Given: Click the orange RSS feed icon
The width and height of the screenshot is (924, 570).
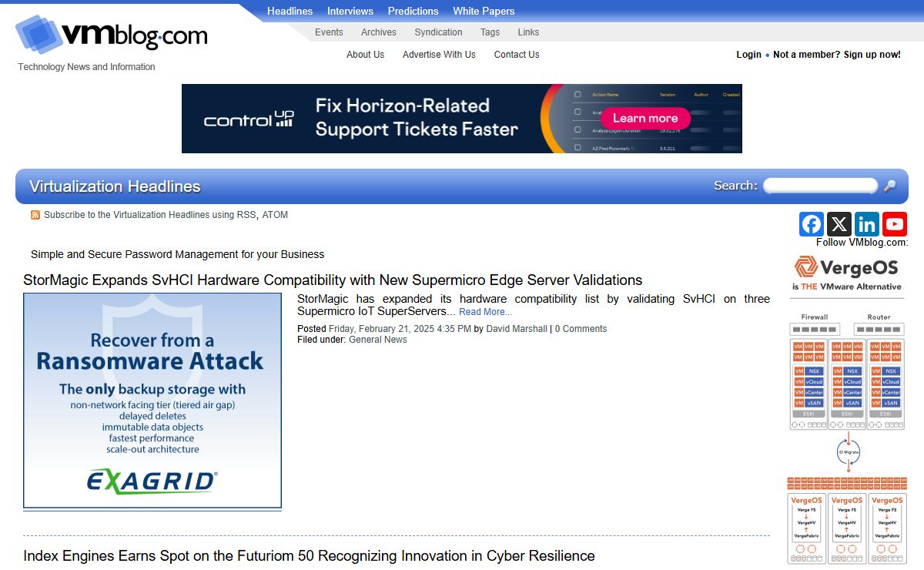Looking at the screenshot, I should [x=35, y=215].
